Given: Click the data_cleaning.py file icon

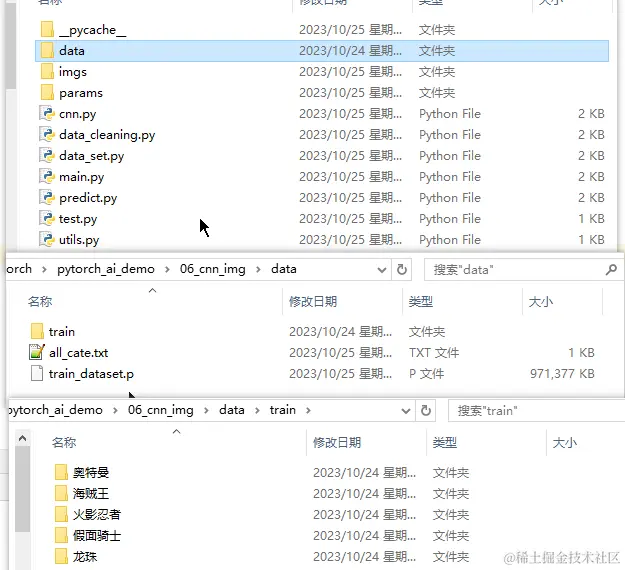Looking at the screenshot, I should tap(47, 135).
